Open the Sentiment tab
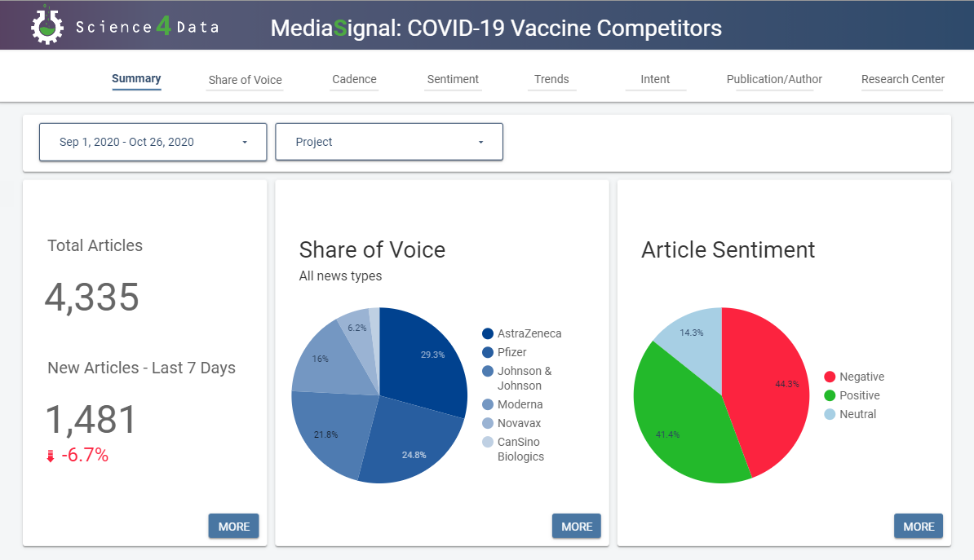 [x=453, y=79]
